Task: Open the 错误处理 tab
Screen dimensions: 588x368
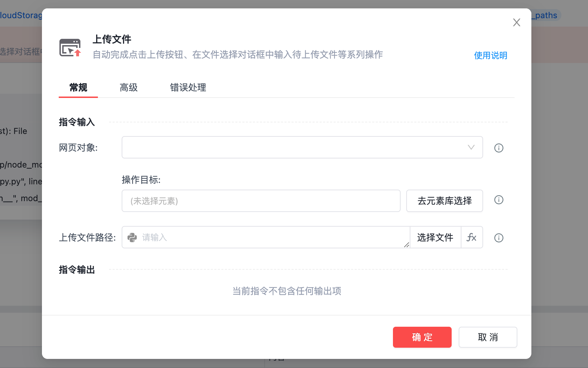Action: coord(188,87)
